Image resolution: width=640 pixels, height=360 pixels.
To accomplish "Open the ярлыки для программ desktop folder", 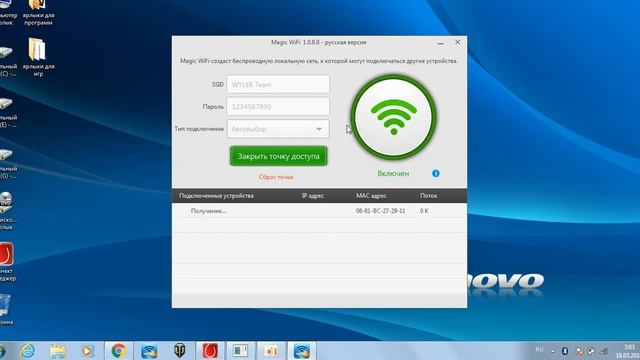I will click(x=38, y=12).
